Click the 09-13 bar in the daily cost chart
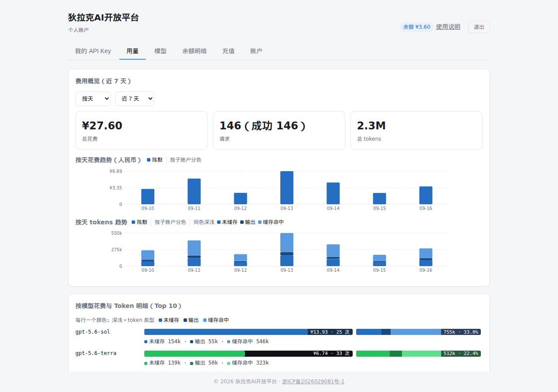The image size is (558, 392). [287, 188]
